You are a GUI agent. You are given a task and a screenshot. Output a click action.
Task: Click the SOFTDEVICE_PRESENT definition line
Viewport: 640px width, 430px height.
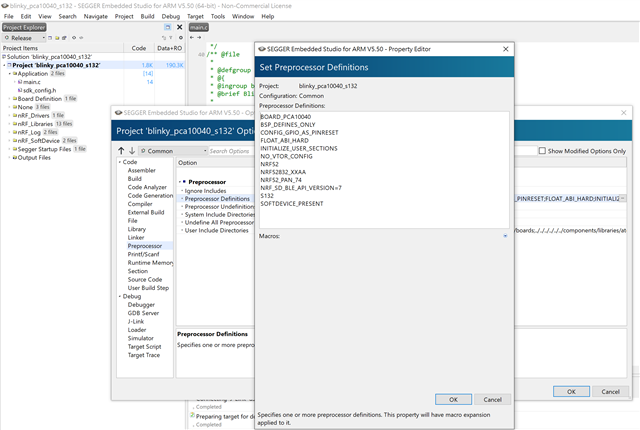point(292,204)
